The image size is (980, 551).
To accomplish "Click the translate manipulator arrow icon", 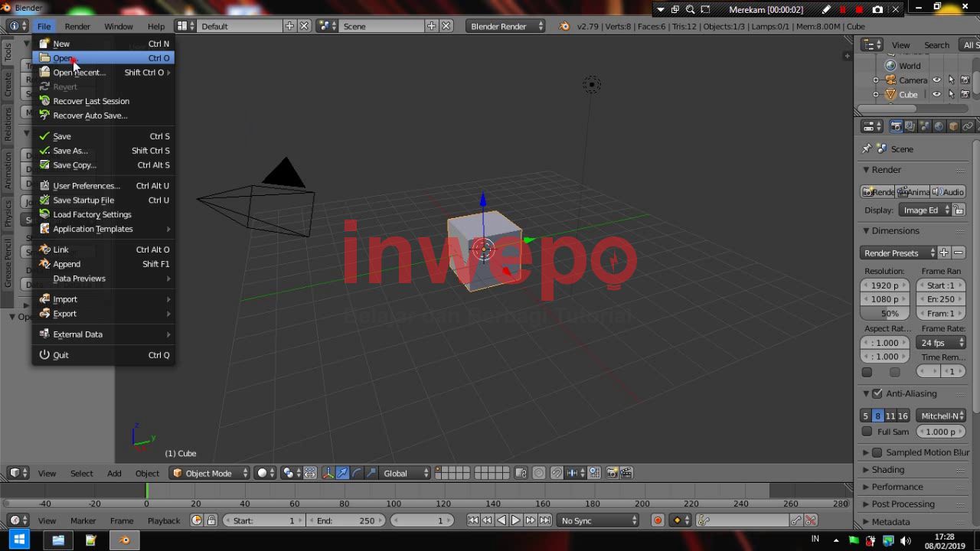I will (342, 473).
